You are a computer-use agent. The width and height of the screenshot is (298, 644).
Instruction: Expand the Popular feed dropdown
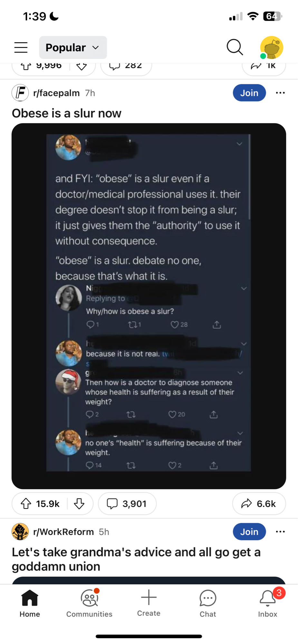[73, 47]
